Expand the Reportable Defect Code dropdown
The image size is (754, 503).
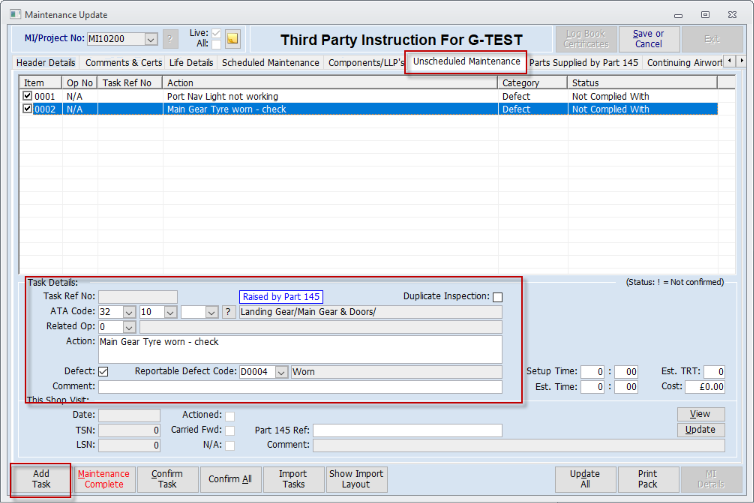point(281,372)
